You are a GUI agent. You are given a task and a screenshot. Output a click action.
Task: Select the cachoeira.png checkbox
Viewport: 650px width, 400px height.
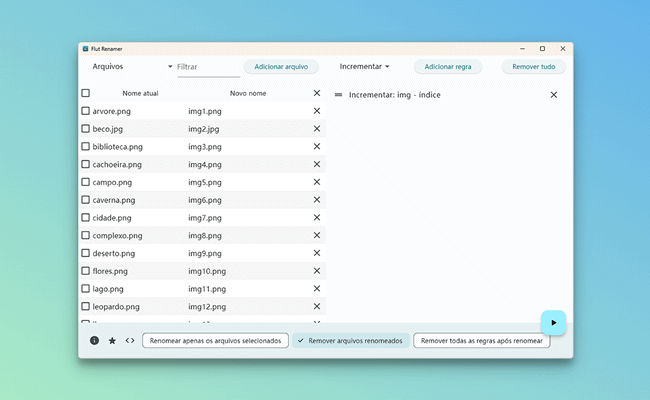click(85, 164)
